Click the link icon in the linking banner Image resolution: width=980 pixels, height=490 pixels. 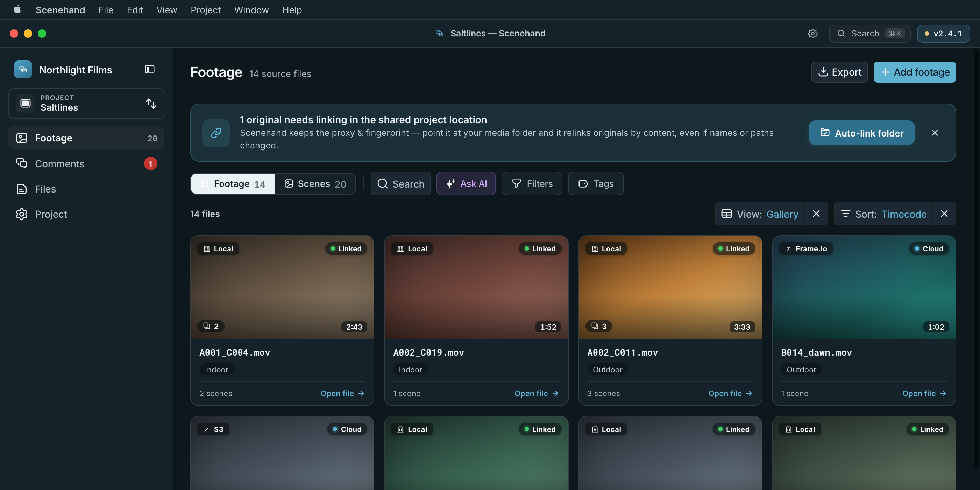[x=216, y=133]
